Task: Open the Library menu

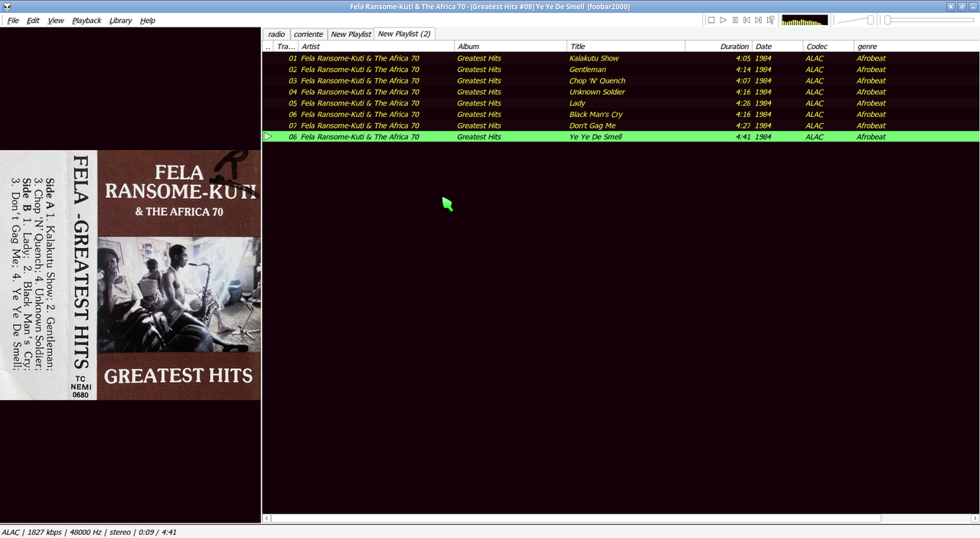Action: point(120,21)
